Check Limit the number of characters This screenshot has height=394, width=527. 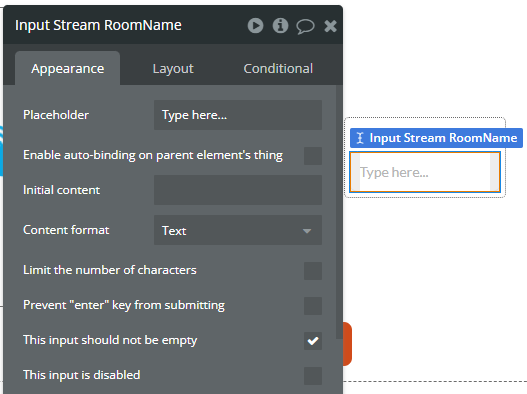click(x=313, y=271)
